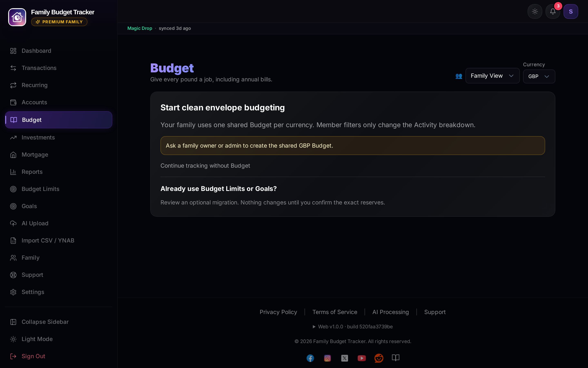Open Privacy Policy link
The image size is (588, 368).
pyautogui.click(x=278, y=312)
